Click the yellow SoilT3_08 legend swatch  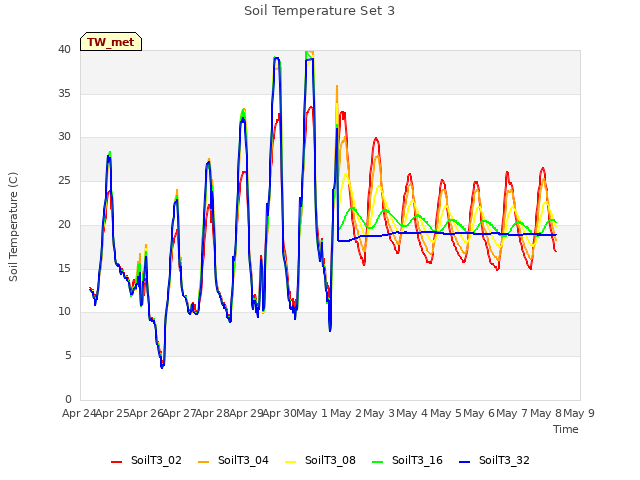pos(290,462)
